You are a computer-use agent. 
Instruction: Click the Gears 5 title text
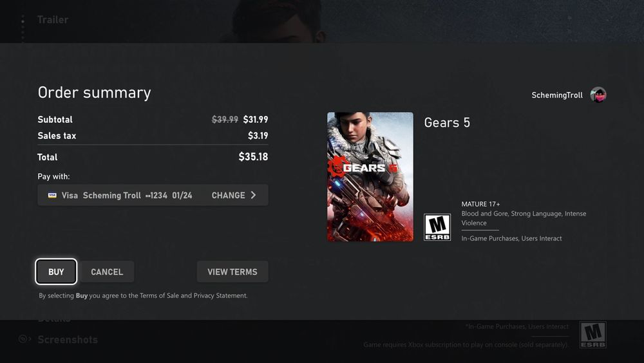point(447,122)
